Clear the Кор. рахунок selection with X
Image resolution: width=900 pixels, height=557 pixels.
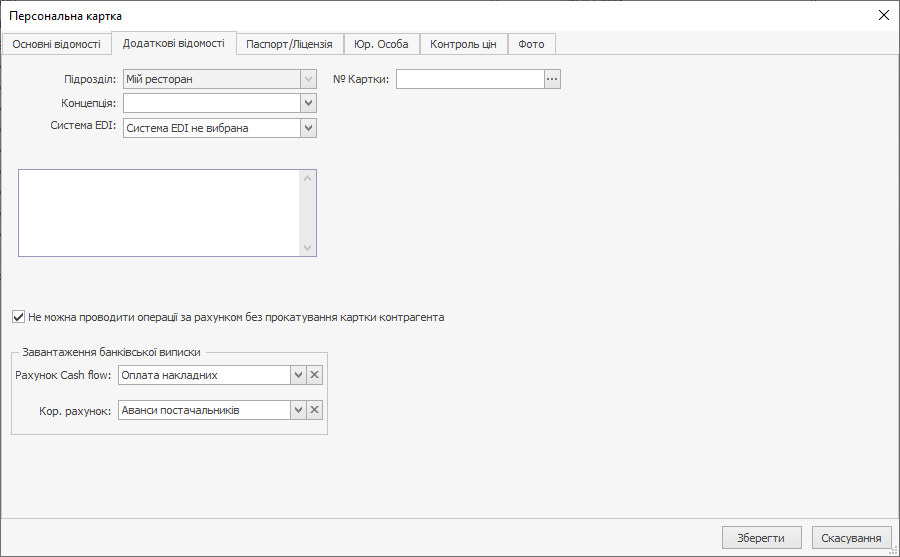314,411
